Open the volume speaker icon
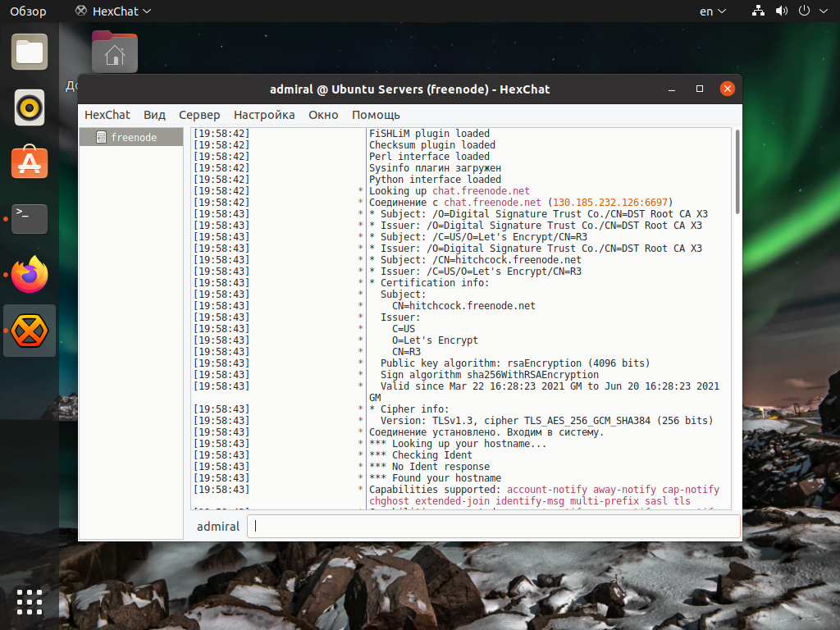This screenshot has height=630, width=840. coord(781,11)
